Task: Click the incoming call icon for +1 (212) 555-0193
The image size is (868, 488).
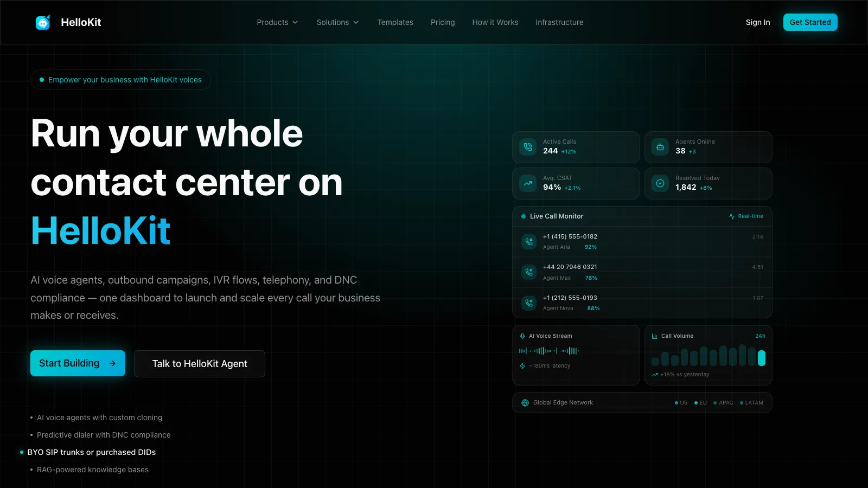Action: click(x=529, y=303)
